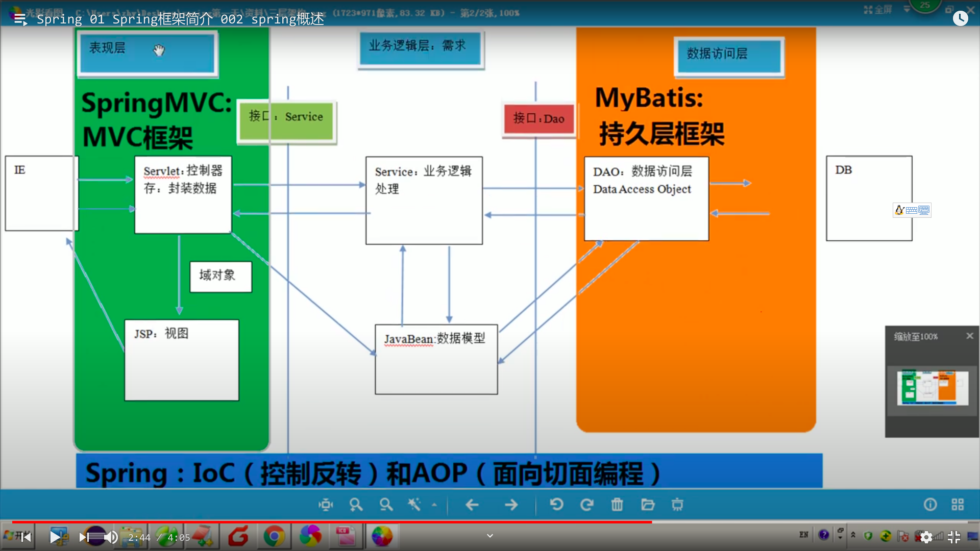The width and height of the screenshot is (980, 551).
Task: Click the rotate counterclockwise icon
Action: (x=556, y=505)
